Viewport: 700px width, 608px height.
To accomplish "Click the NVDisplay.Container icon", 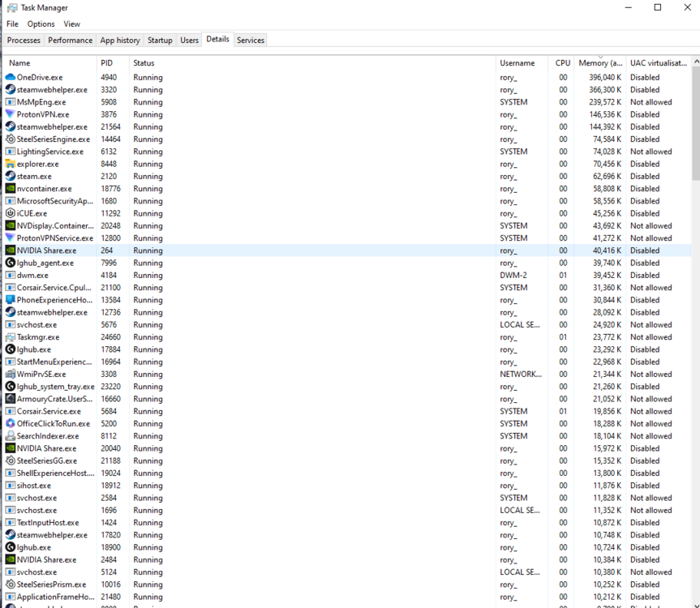I will pos(11,225).
